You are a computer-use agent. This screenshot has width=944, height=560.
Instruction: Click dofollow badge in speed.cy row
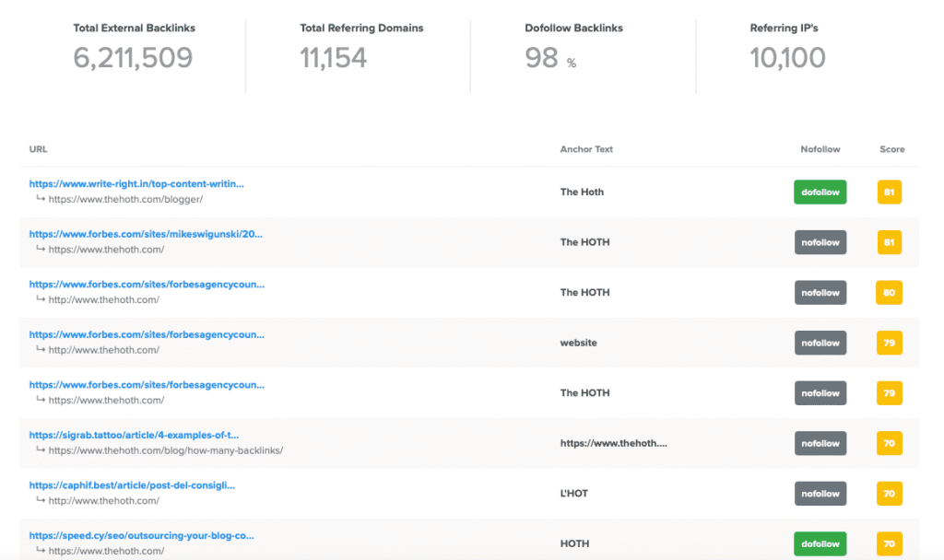(x=820, y=543)
